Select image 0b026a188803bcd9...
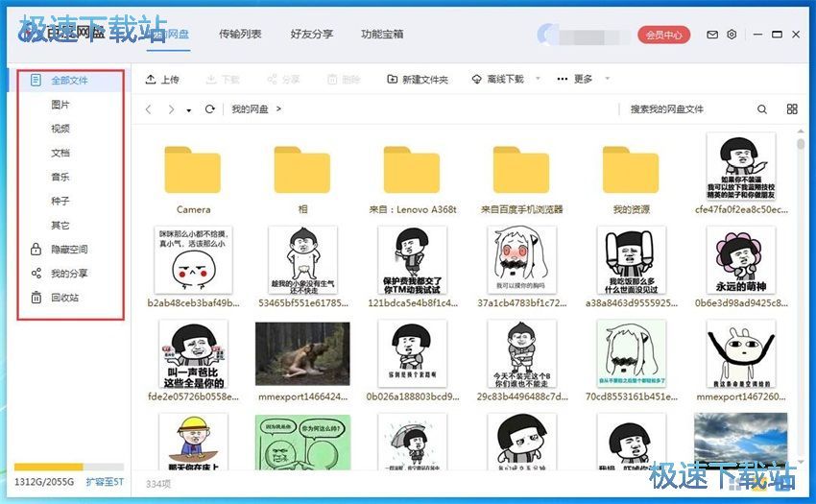Image resolution: width=816 pixels, height=504 pixels. coord(412,360)
